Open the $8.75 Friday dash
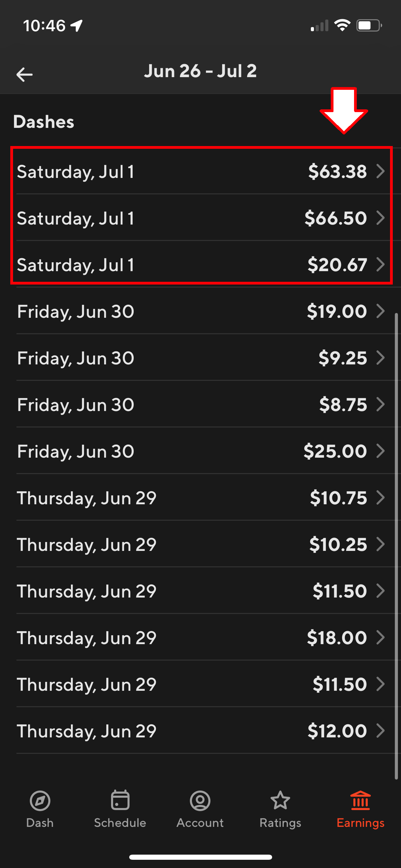Viewport: 401px width, 868px height. tap(200, 405)
